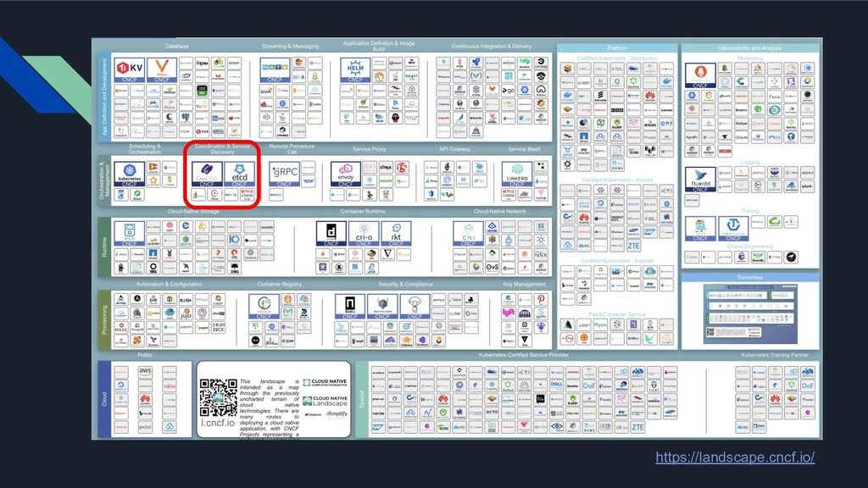868x488 pixels.
Task: Click the Prometheus logo in Monitoring
Action: 700,75
